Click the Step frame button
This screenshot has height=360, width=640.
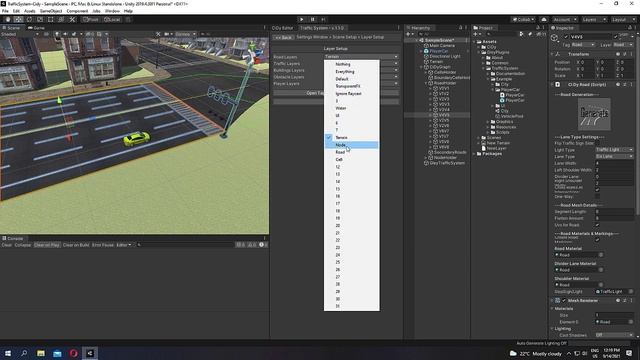tap(323, 20)
